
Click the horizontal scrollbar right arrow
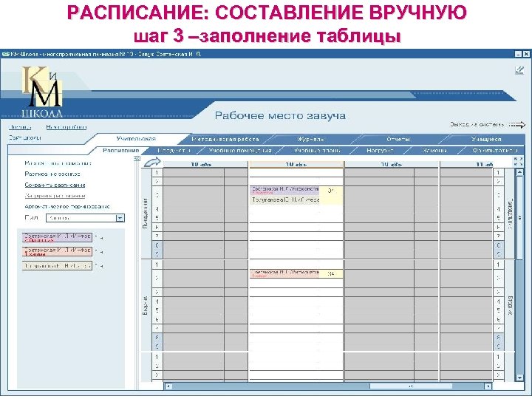coord(488,386)
